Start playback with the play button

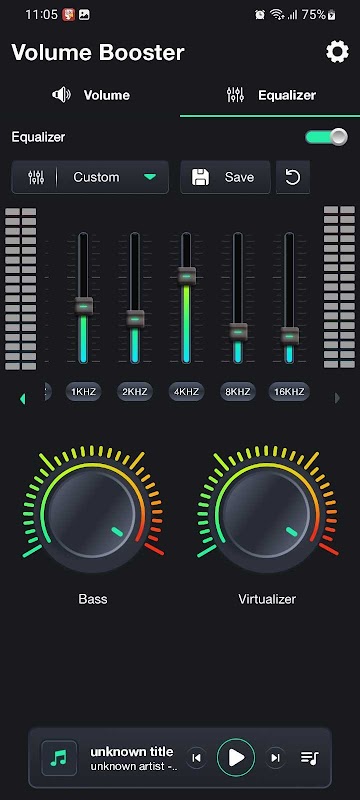[x=236, y=758]
